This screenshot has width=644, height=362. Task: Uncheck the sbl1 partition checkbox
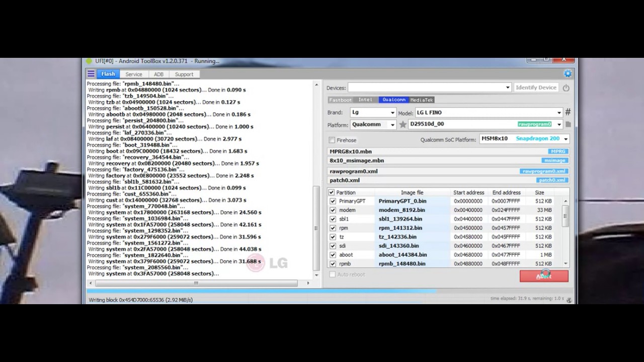click(333, 219)
